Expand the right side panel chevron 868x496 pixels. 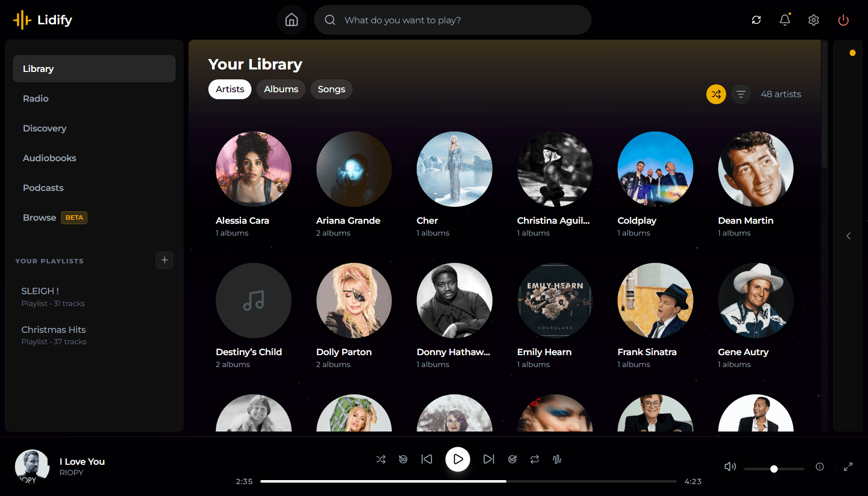pos(849,236)
